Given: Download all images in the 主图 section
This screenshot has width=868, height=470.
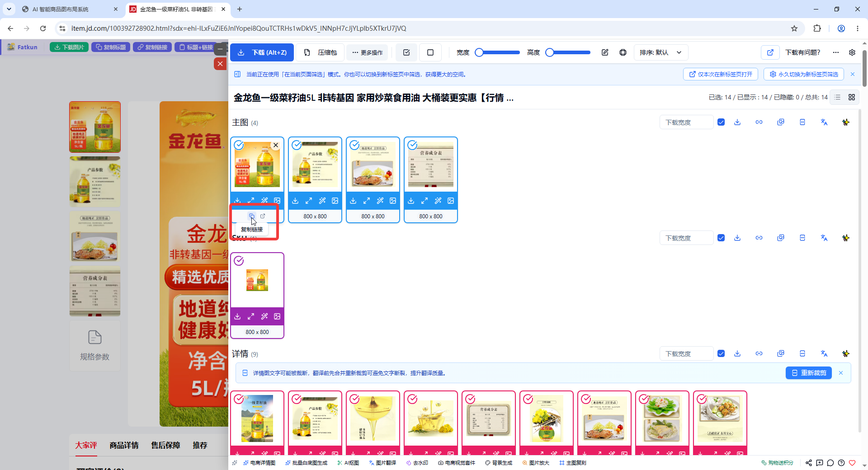Looking at the screenshot, I should [x=737, y=122].
